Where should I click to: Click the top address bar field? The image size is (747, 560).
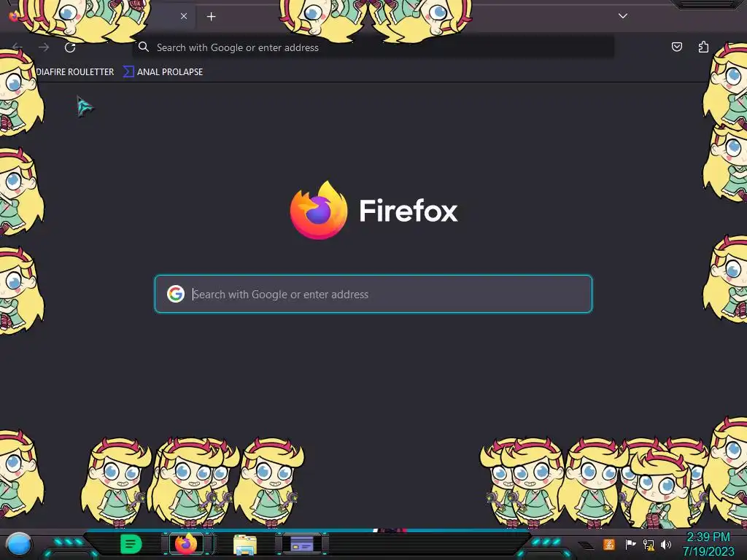point(373,47)
